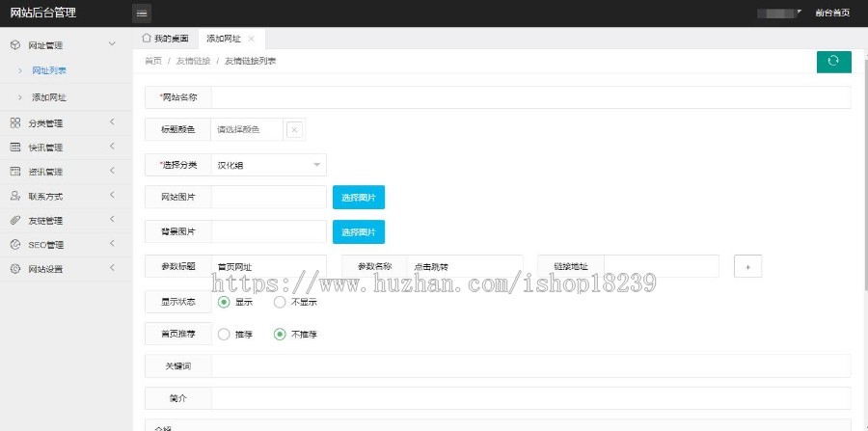Image resolution: width=868 pixels, height=431 pixels.
Task: Close the 添加网址 tab using its X
Action: click(252, 39)
